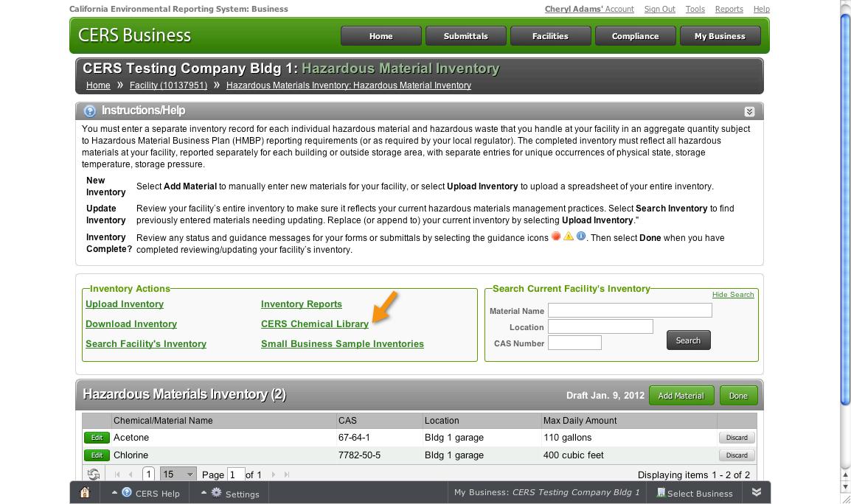Click the Done button
The width and height of the screenshot is (851, 504).
coord(738,396)
